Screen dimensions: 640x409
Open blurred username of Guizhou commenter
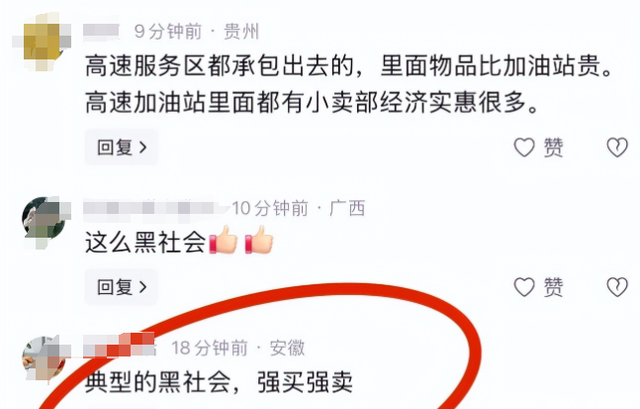click(101, 32)
